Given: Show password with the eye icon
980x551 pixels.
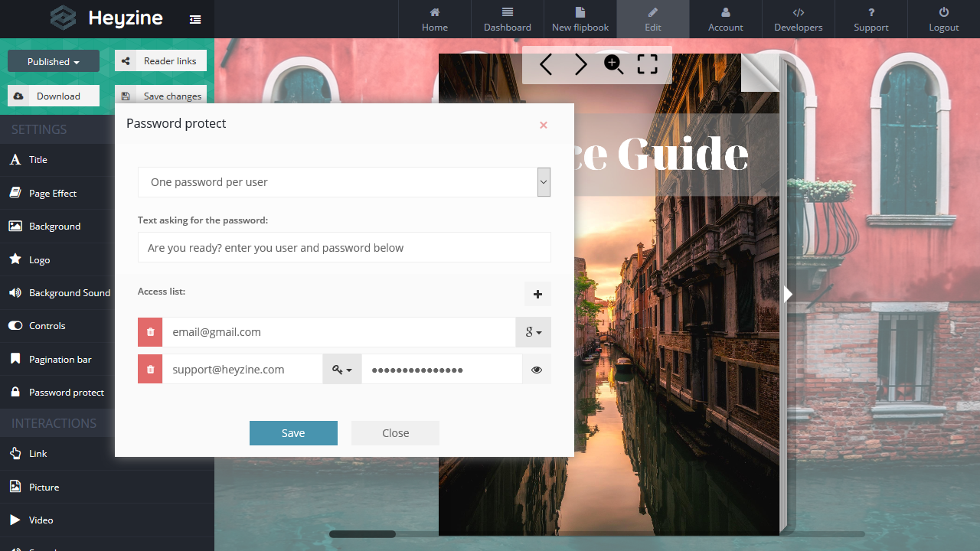Looking at the screenshot, I should tap(537, 369).
